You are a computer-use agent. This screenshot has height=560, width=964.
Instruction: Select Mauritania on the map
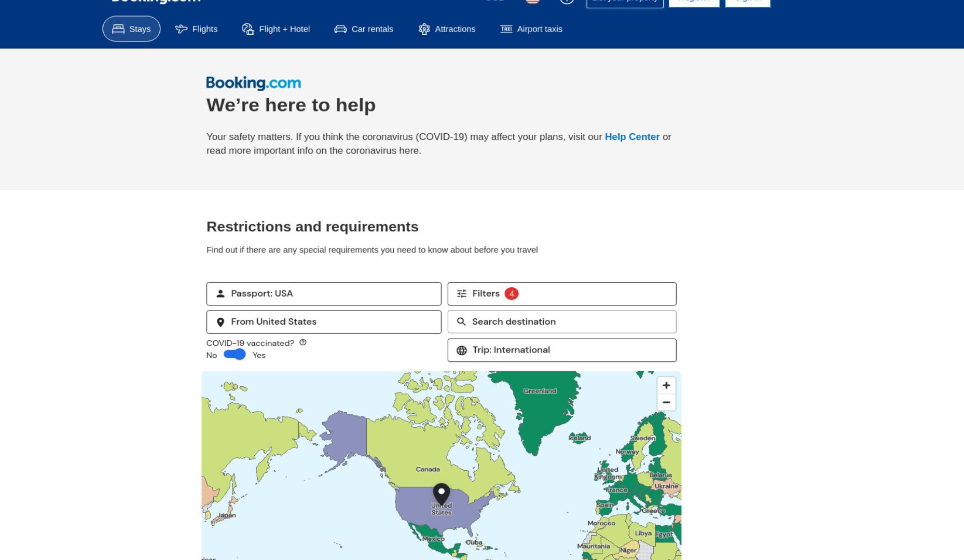[x=594, y=546]
